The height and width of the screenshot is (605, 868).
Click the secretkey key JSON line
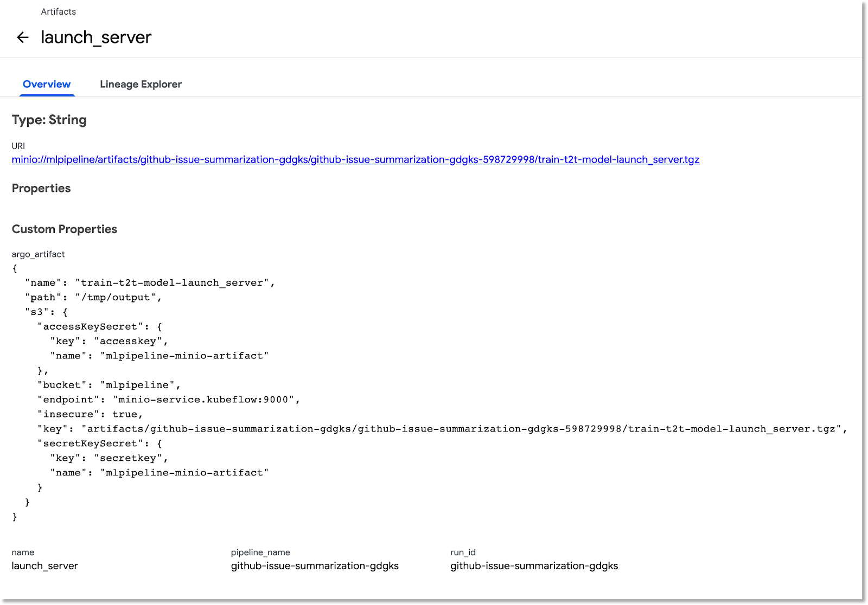(x=109, y=458)
